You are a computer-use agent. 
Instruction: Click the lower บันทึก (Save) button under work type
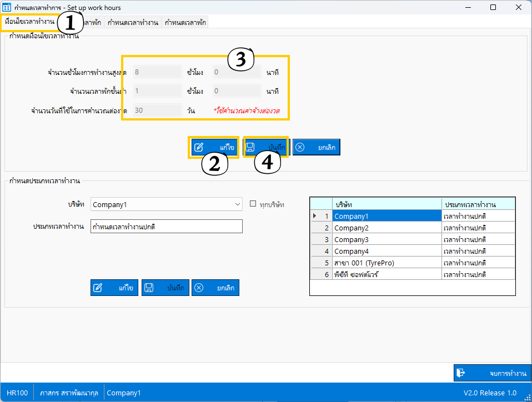165,288
